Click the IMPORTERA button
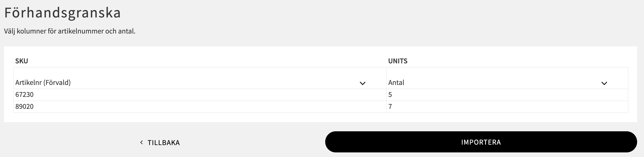644x157 pixels. 481,142
